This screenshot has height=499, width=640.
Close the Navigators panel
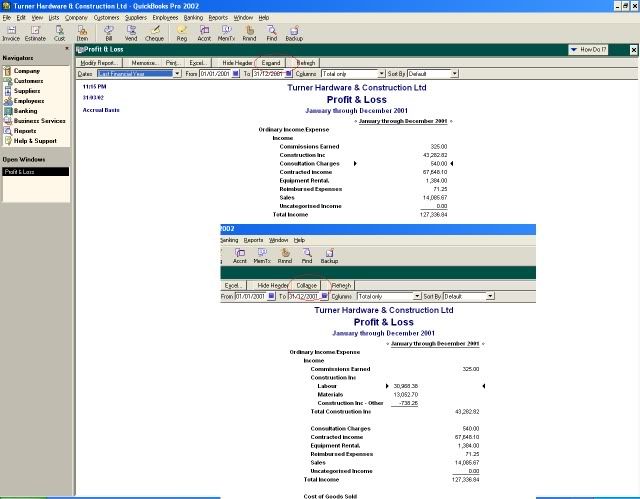point(67,49)
